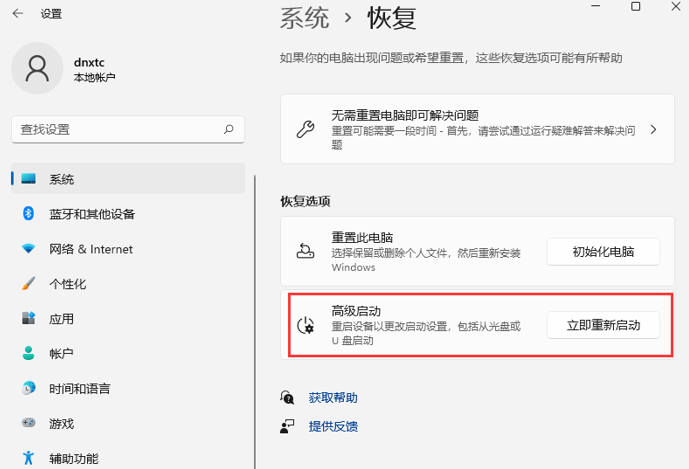Viewport: 689px width, 469px height.
Task: Select 系统 in the sidebar
Action: point(128,178)
